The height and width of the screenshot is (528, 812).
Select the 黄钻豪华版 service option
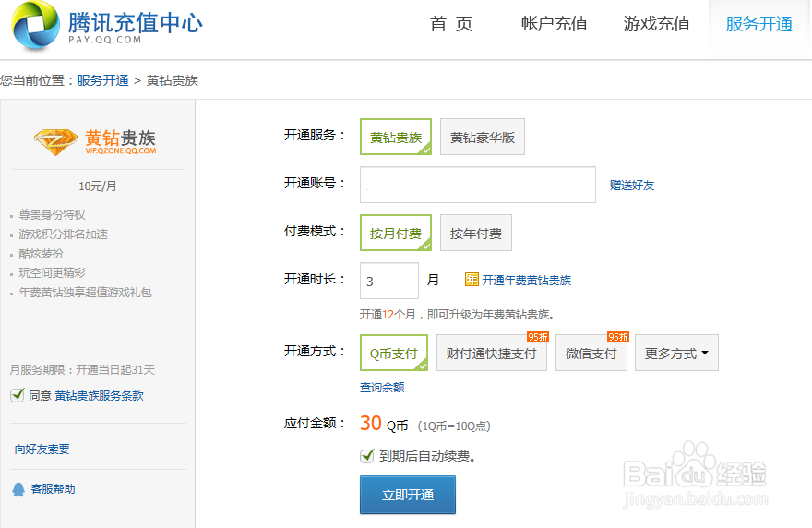[482, 137]
